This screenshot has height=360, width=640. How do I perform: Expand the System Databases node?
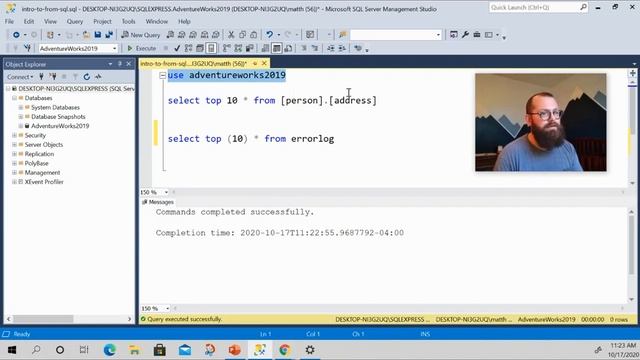21,107
